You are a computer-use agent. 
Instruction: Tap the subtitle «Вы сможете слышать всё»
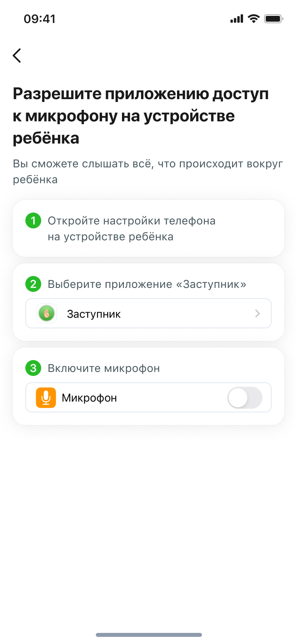(x=148, y=171)
